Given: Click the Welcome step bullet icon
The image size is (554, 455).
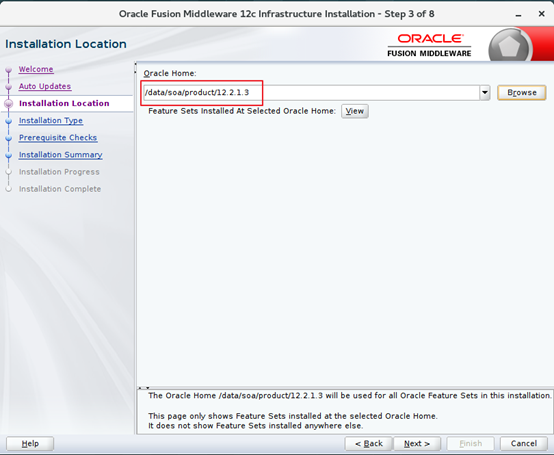Looking at the screenshot, I should (9, 70).
